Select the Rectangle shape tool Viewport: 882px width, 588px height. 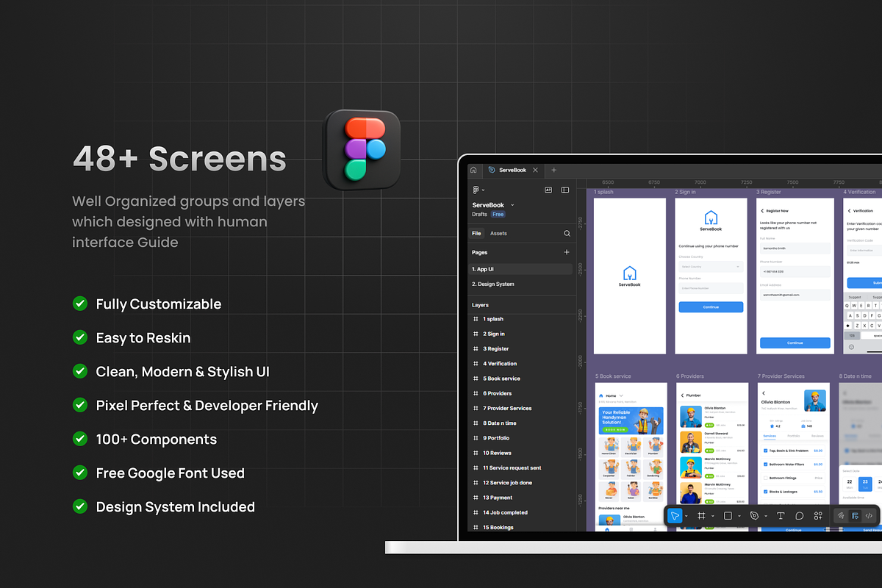[x=728, y=516]
